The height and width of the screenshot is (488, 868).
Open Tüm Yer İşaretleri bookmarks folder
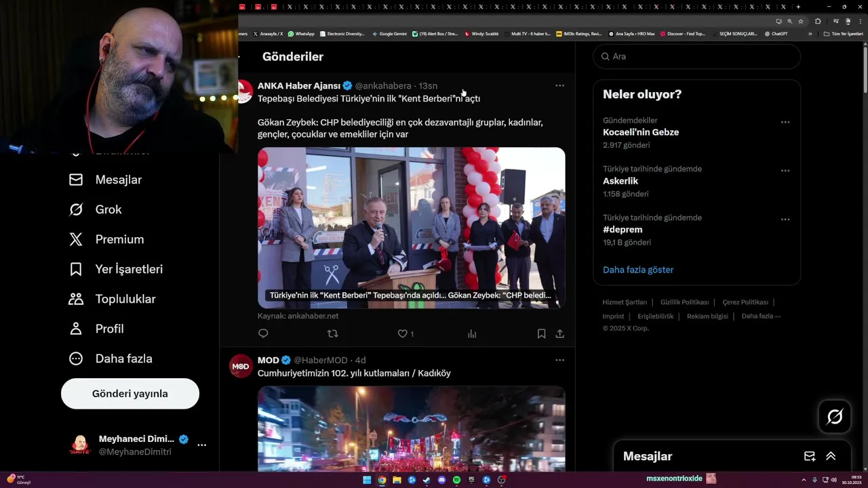(x=844, y=33)
